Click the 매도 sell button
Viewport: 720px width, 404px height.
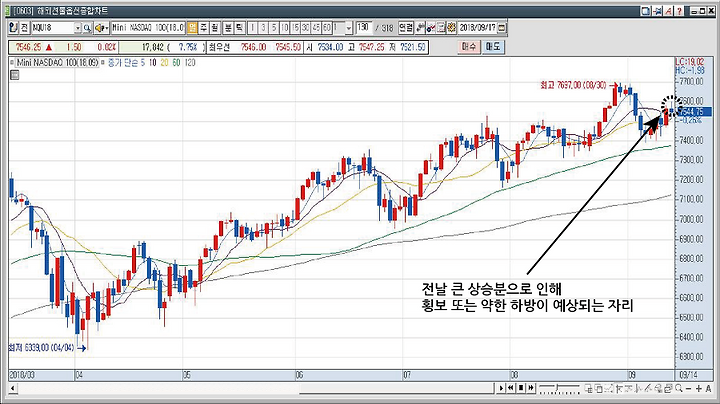tap(493, 46)
